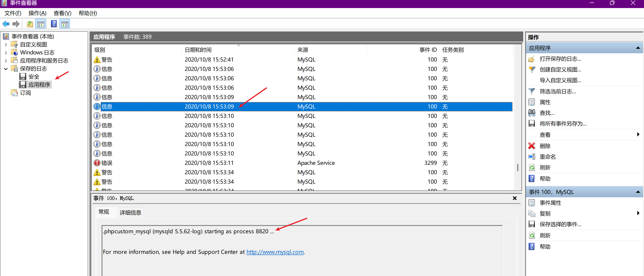Click the blue help question mark toolbar icon
Screen dimensions: 644x276
point(54,24)
